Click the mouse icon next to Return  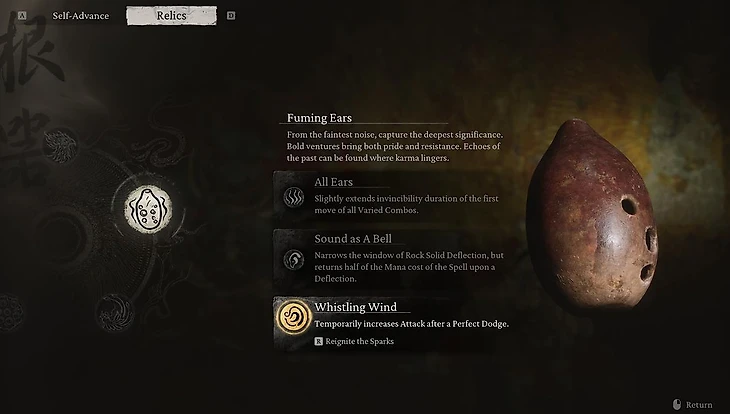677,404
